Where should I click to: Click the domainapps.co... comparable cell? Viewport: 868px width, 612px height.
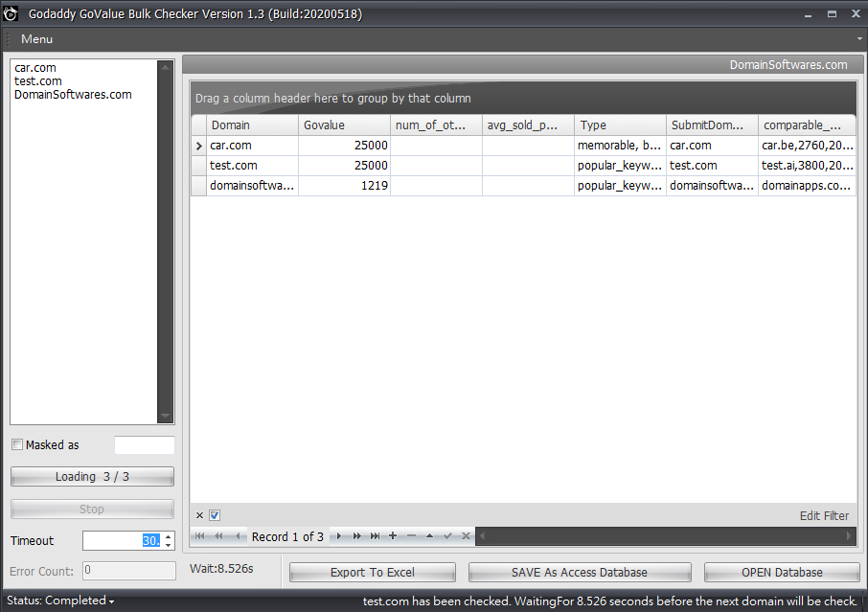click(x=807, y=186)
